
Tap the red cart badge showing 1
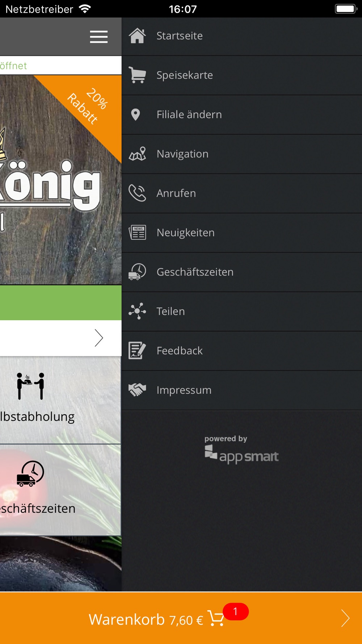[236, 611]
